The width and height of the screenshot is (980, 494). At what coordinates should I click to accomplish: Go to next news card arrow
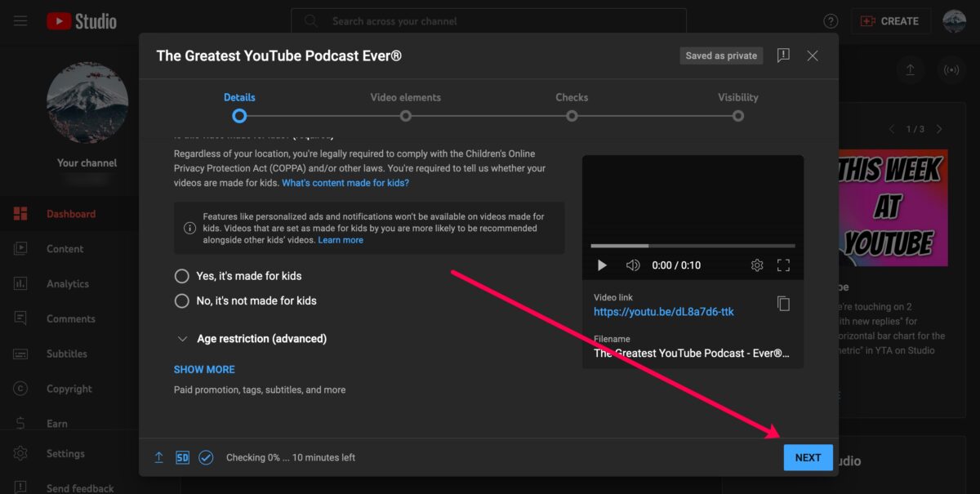pos(939,129)
